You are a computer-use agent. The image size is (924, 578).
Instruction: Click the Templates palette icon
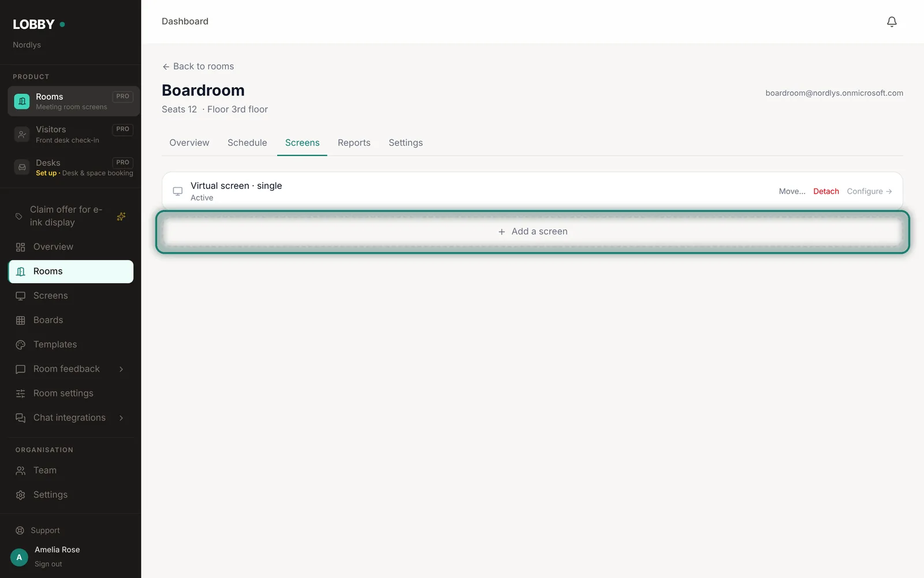tap(21, 344)
